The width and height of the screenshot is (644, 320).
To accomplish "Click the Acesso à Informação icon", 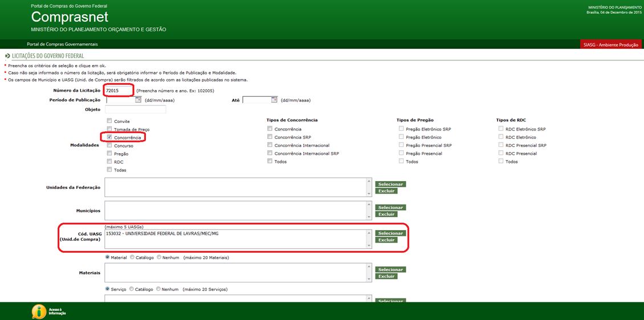I will [39, 311].
